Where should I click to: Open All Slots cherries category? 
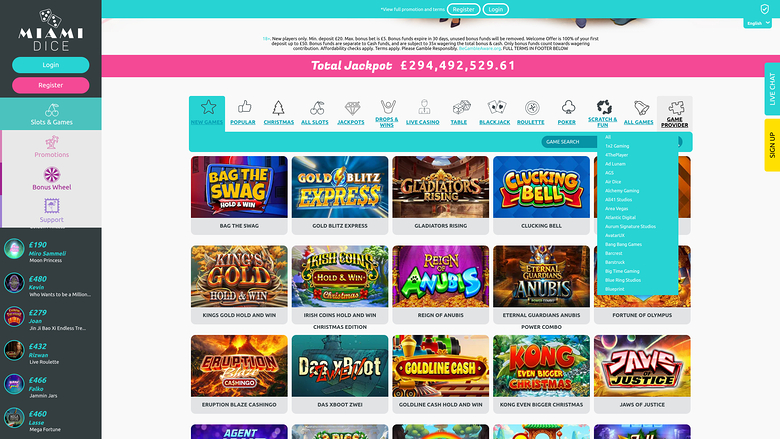click(x=314, y=113)
